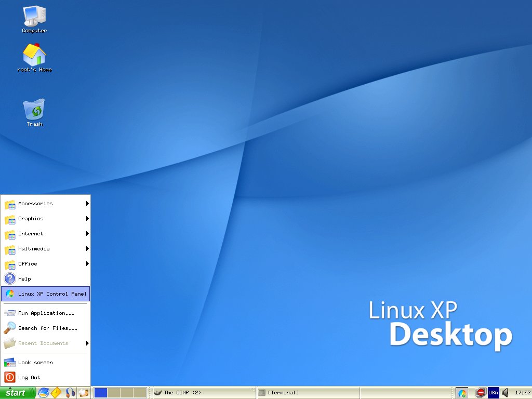
Task: Open the speaker volume tray icon
Action: [x=505, y=393]
